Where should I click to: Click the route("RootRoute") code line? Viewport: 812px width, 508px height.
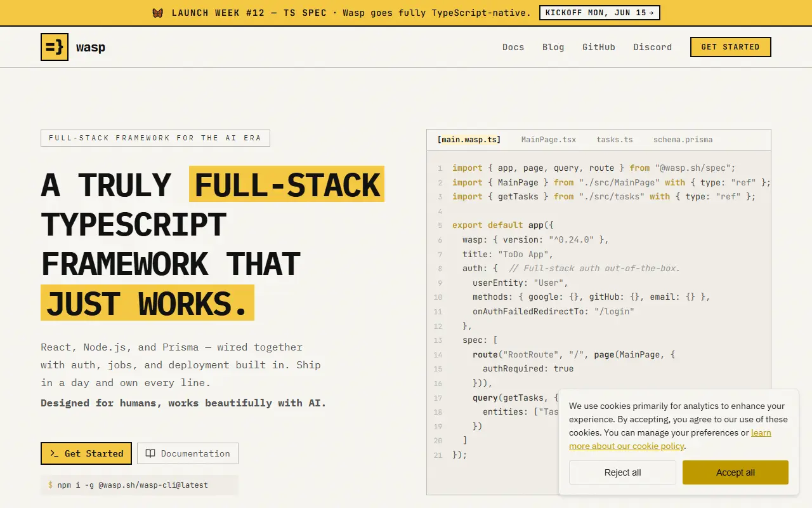pos(573,354)
